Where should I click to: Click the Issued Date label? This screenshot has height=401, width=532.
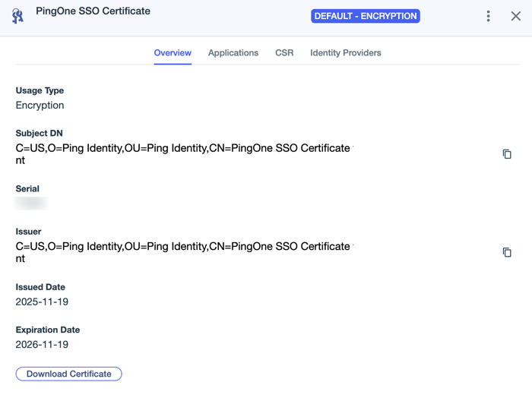(40, 287)
